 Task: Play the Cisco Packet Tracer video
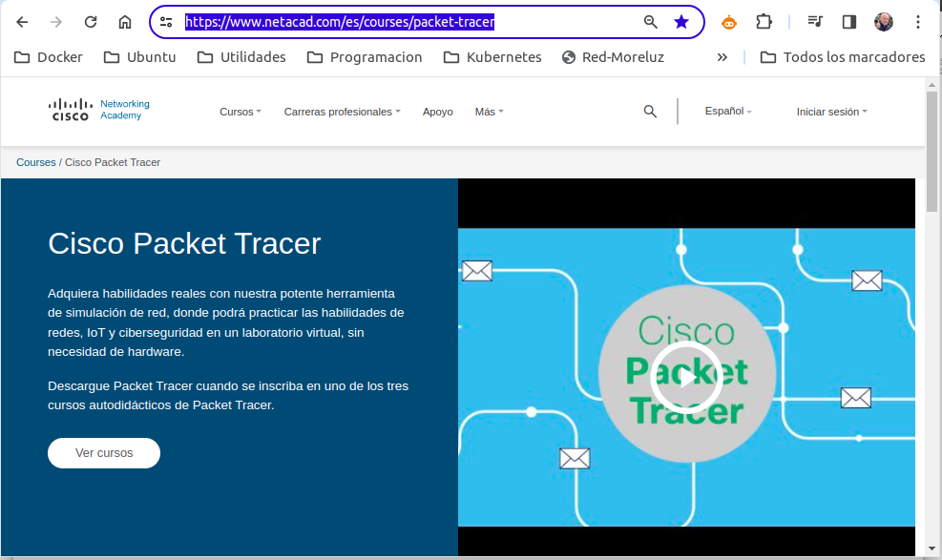(686, 378)
